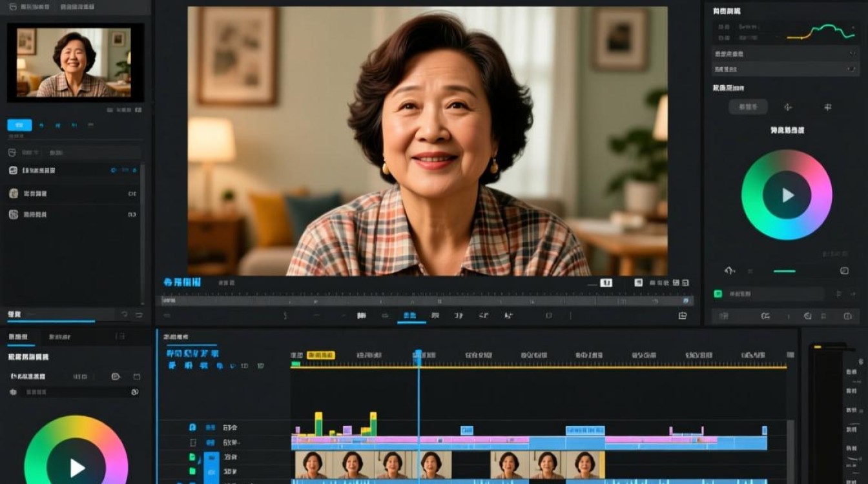Click the third media list row icon

13,214
